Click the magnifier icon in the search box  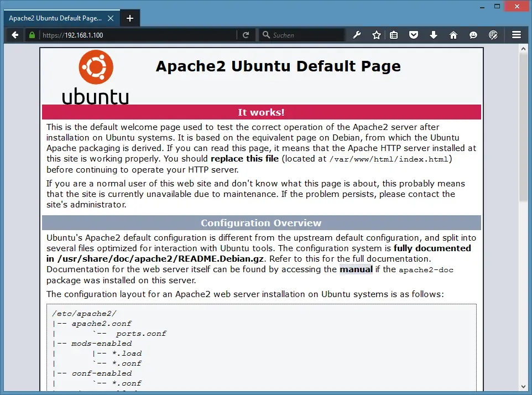click(x=267, y=35)
